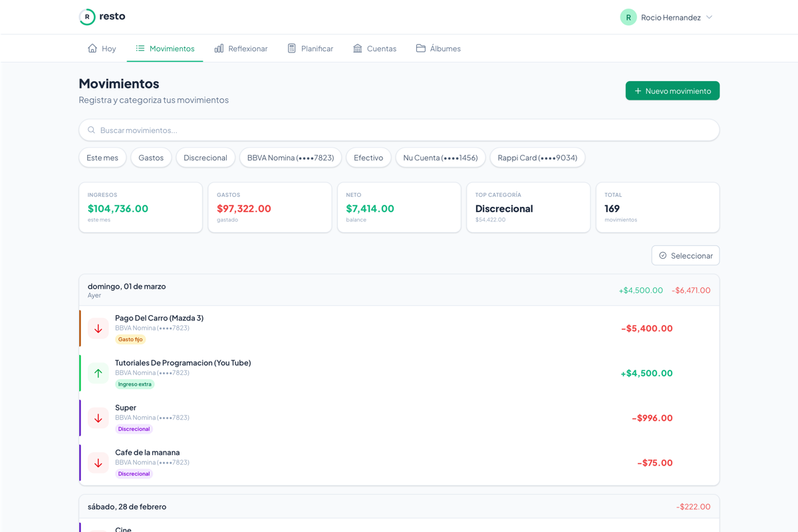Click the red down-arrow icon beside Super
This screenshot has height=532, width=798.
98,418
